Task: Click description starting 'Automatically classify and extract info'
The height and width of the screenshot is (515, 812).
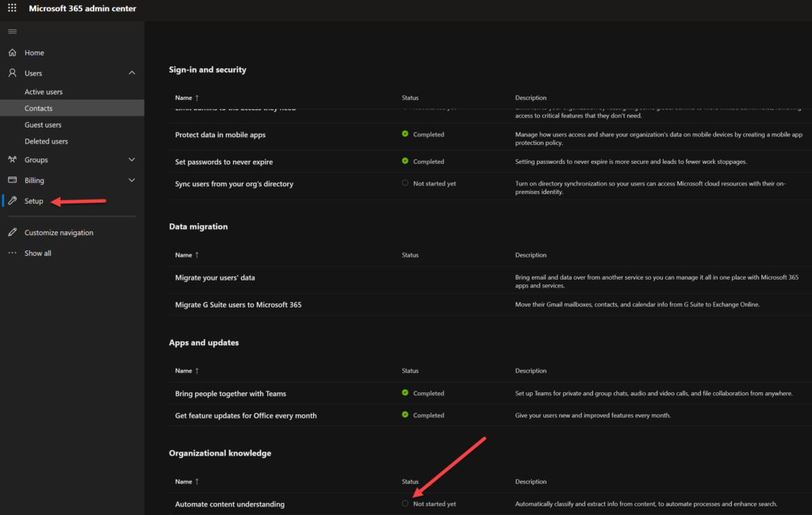Action: (x=646, y=504)
